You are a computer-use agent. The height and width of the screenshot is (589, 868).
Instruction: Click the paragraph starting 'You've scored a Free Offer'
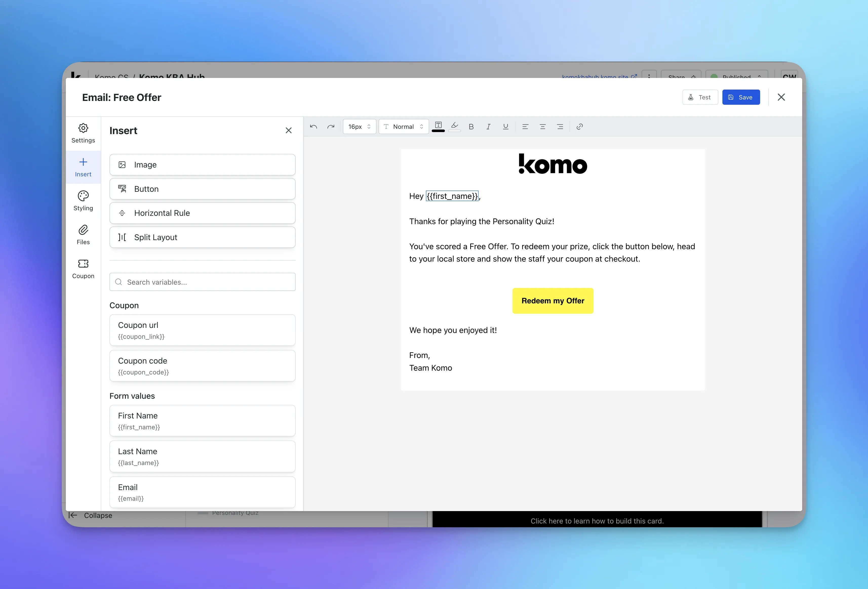(x=552, y=253)
